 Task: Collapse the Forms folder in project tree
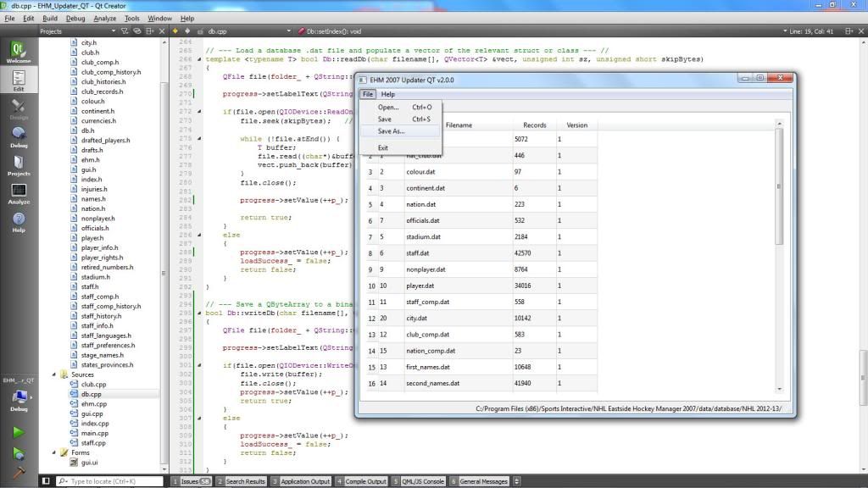54,452
